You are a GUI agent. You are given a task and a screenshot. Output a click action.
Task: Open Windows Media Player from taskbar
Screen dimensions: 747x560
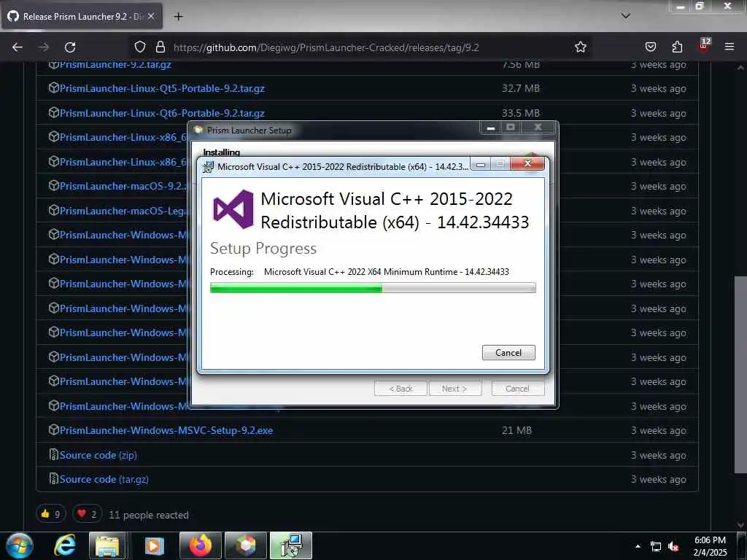pyautogui.click(x=153, y=545)
